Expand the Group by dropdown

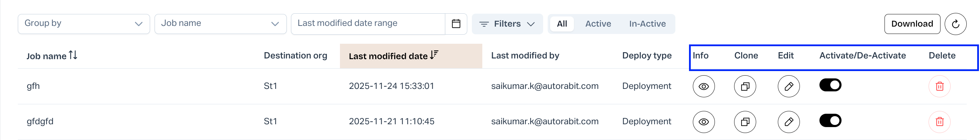point(84,23)
